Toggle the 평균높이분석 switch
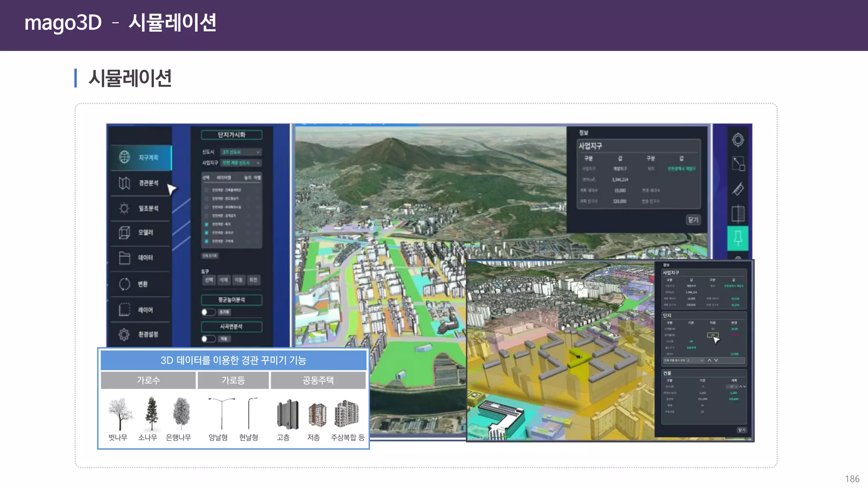The image size is (868, 488). pos(208,312)
